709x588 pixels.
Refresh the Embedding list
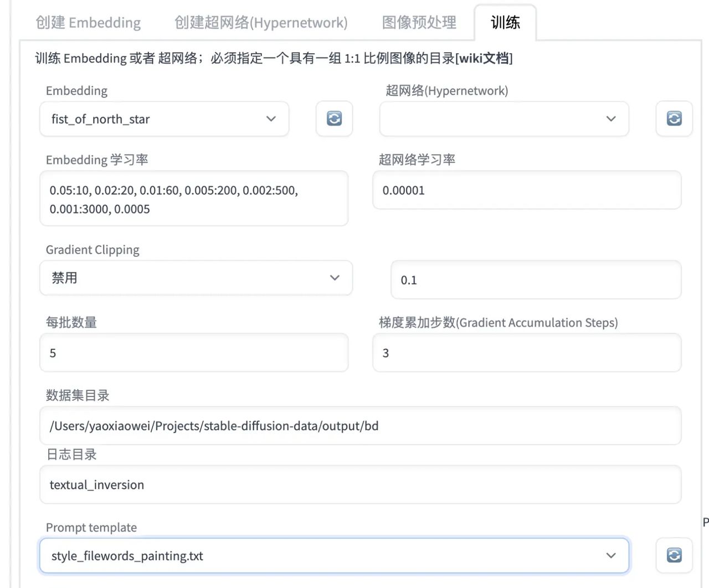coord(334,118)
